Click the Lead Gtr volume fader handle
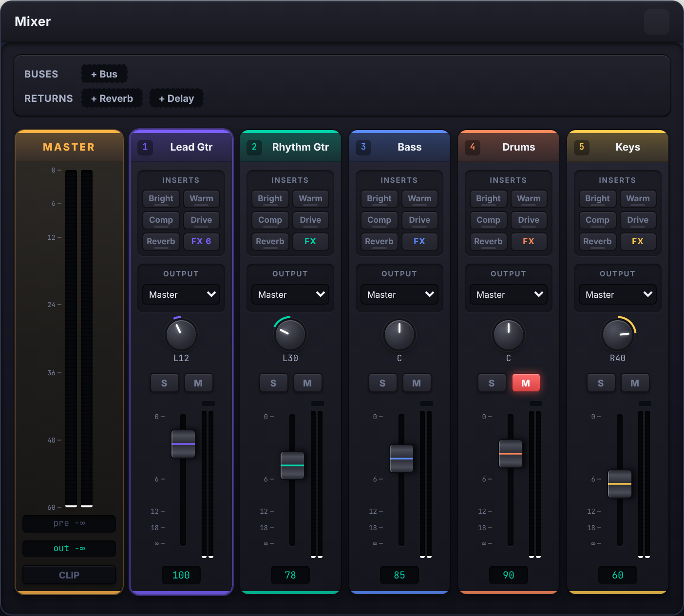Image resolution: width=684 pixels, height=616 pixels. coord(183,444)
